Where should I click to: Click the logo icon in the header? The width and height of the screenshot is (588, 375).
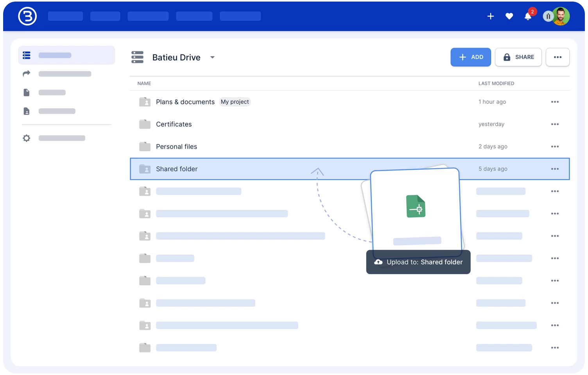click(27, 16)
